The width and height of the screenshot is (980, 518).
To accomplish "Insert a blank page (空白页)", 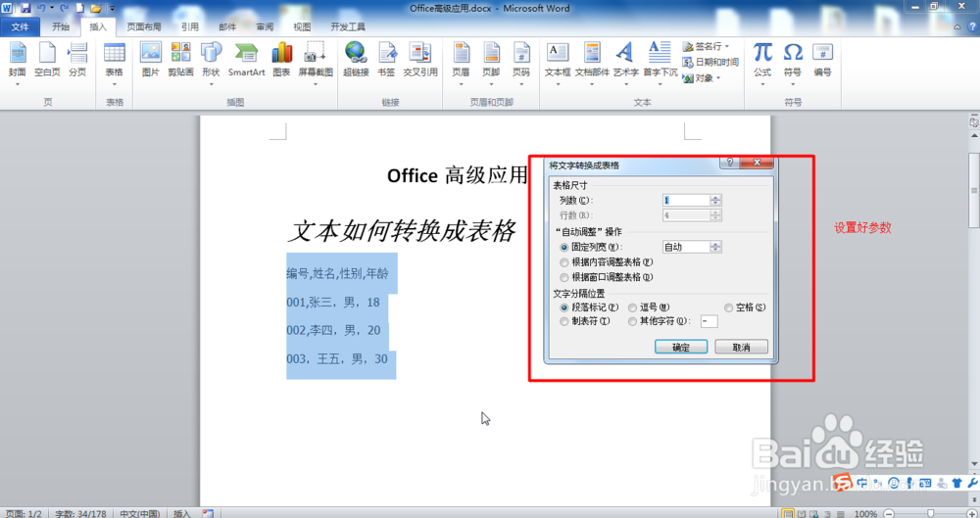I will pos(47,61).
